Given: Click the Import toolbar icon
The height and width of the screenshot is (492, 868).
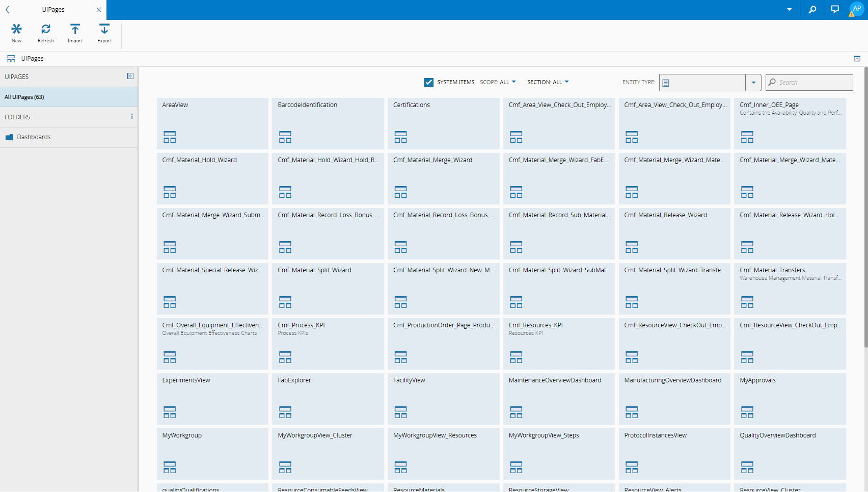Looking at the screenshot, I should pos(75,29).
